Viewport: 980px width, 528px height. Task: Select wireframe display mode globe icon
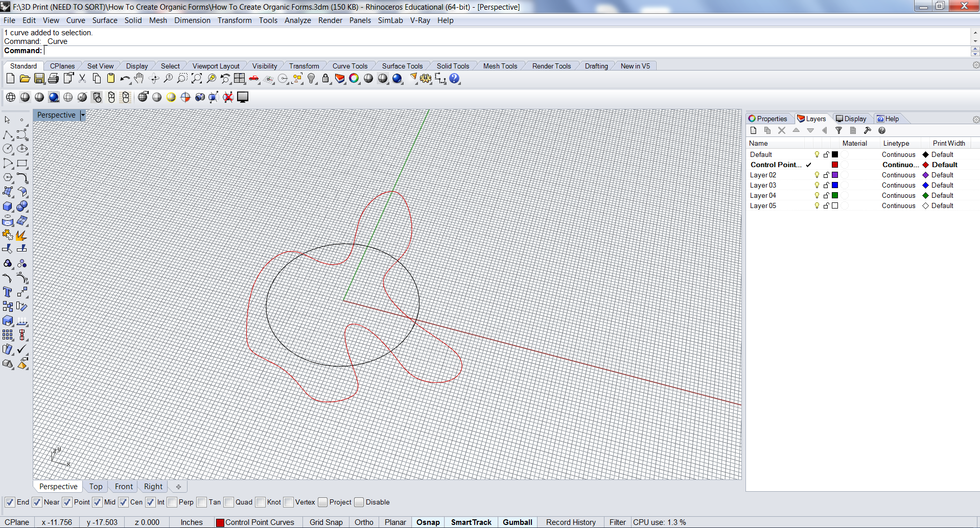[11, 97]
